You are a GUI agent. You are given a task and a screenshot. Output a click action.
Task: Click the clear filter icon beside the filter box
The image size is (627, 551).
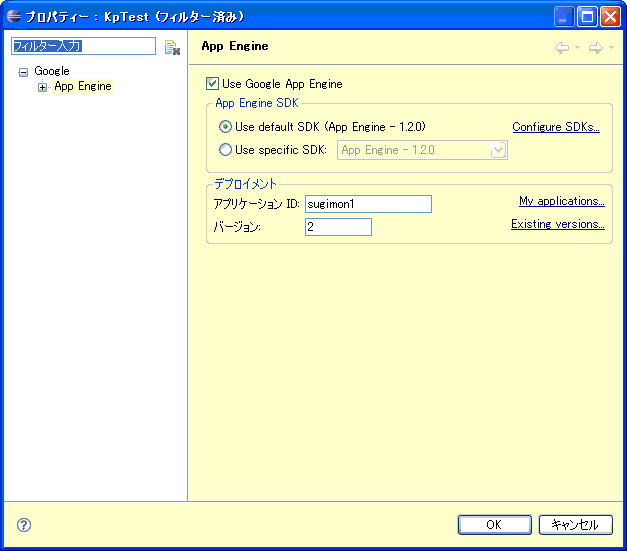pos(172,47)
